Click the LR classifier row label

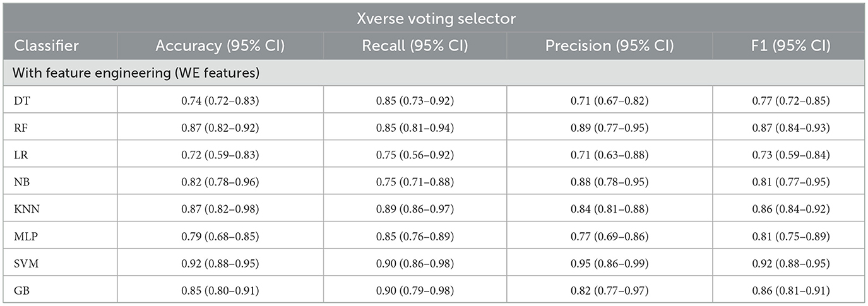point(21,154)
